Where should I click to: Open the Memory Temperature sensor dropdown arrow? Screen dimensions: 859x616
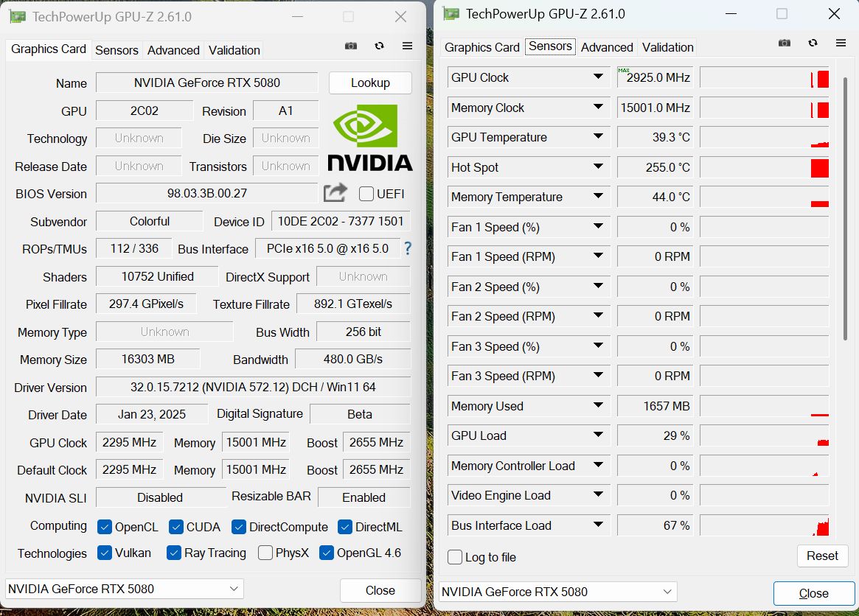point(598,196)
